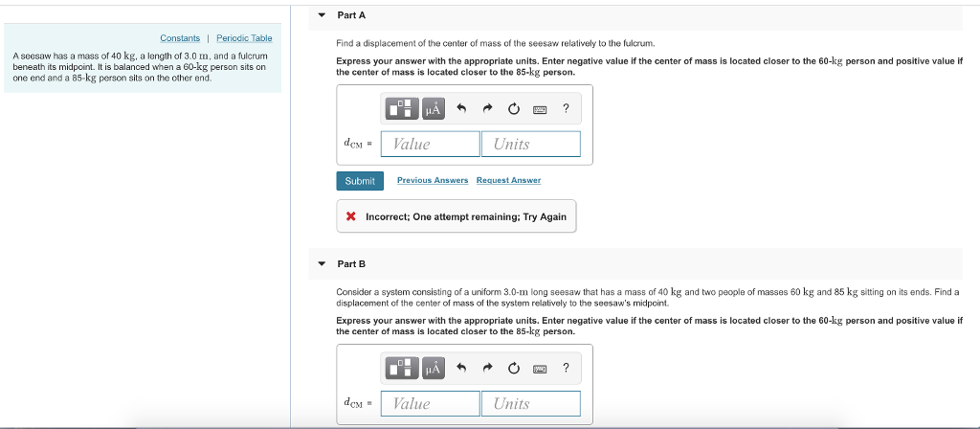Image resolution: width=980 pixels, height=429 pixels.
Task: Reset the Part A answer field
Action: click(x=513, y=109)
